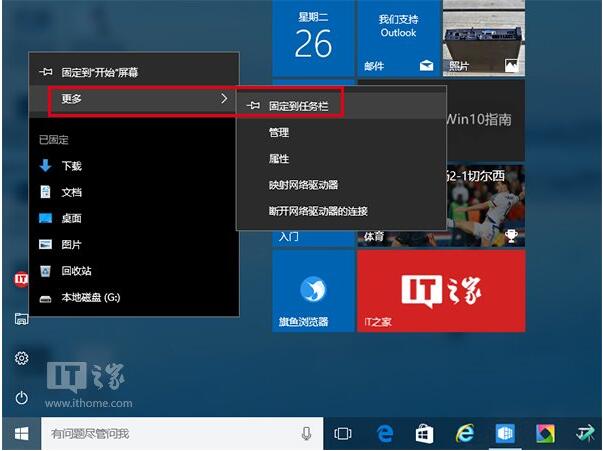Open Task View on the taskbar
This screenshot has width=603, height=451.
[343, 433]
